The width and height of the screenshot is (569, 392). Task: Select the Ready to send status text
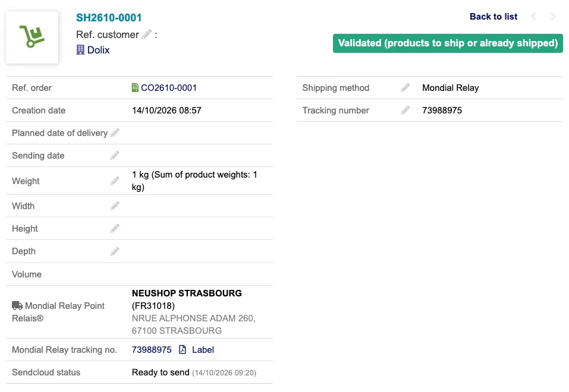coord(161,372)
